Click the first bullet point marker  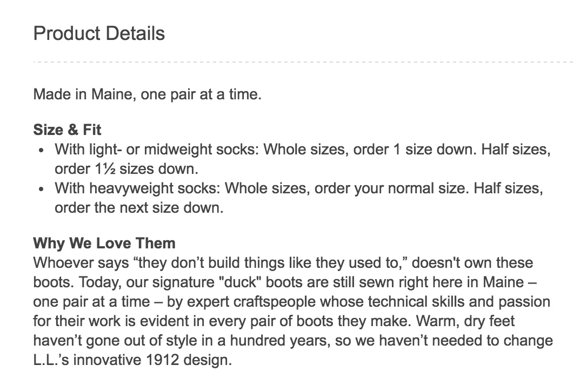coord(42,150)
